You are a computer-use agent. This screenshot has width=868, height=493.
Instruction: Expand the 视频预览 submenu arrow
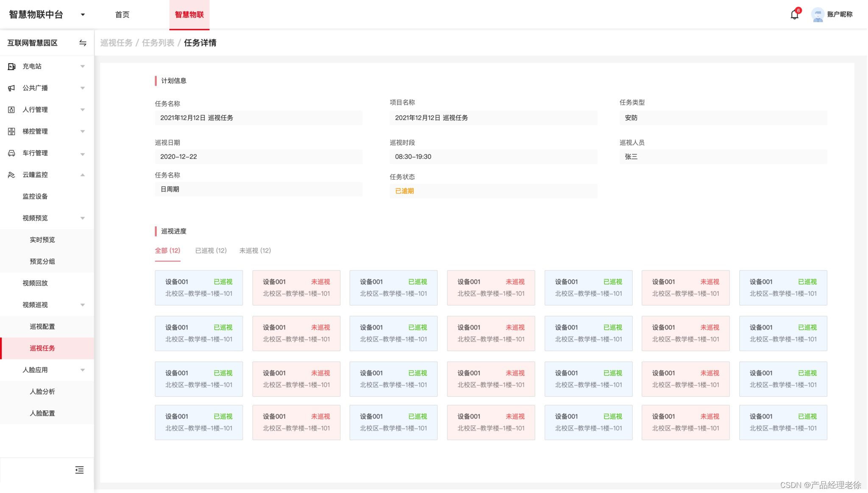click(x=83, y=218)
